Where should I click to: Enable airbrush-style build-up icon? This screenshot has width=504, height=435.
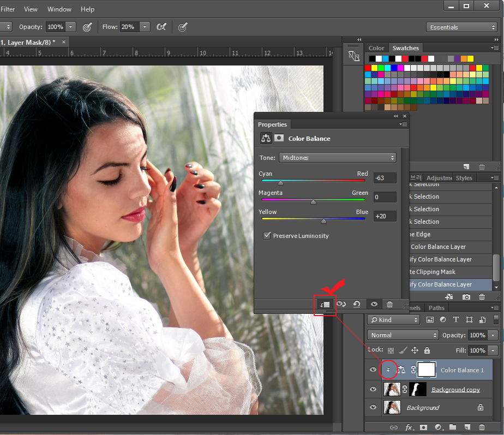click(x=161, y=27)
